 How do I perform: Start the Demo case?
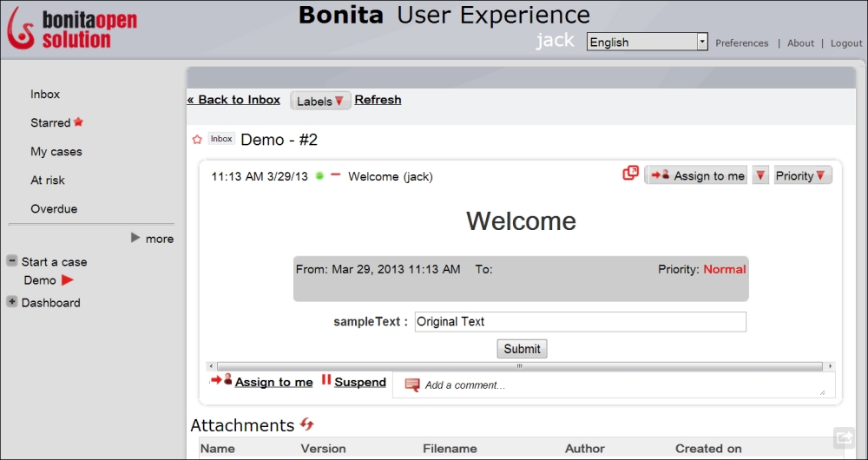click(40, 280)
